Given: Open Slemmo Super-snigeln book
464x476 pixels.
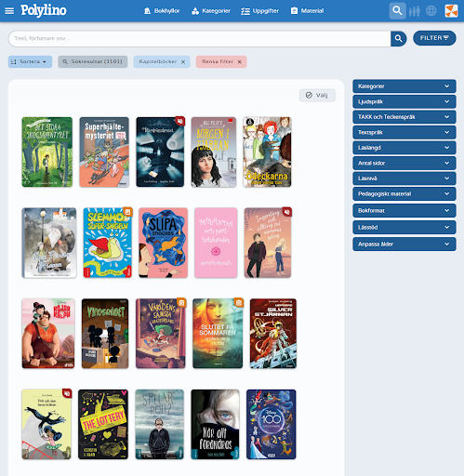Looking at the screenshot, I should [108, 243].
